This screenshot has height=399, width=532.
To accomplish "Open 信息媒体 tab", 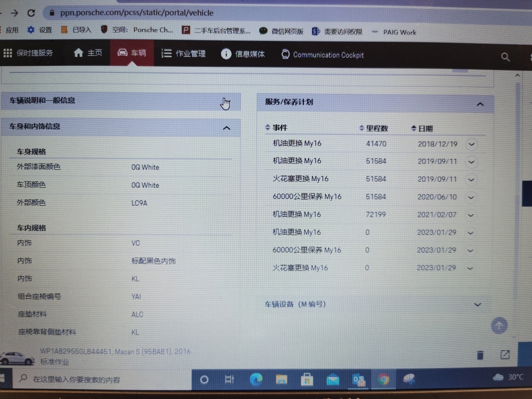I will coord(243,54).
